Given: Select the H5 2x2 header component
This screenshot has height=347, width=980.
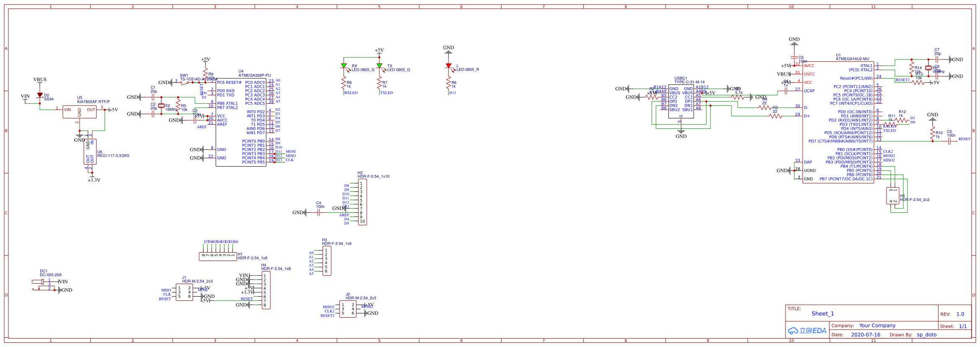Looking at the screenshot, I should point(892,196).
